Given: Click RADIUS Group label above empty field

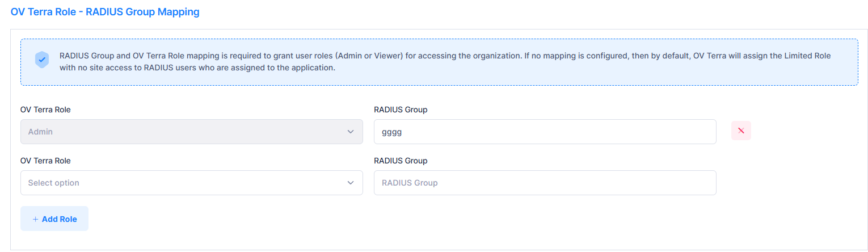Looking at the screenshot, I should tap(401, 161).
